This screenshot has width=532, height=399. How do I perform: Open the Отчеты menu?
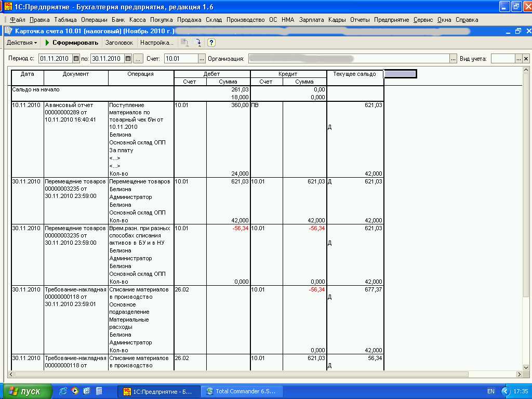point(360,20)
